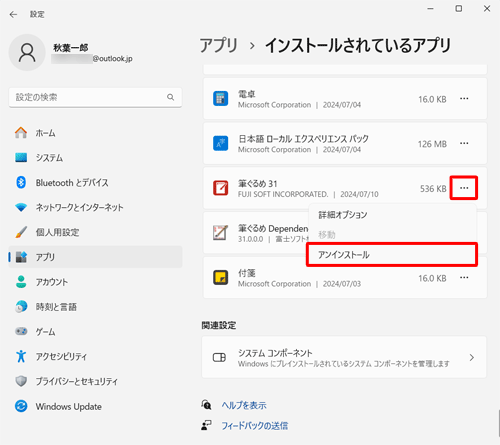Click the 個人用設定 paintbrush icon
Viewport: 500px width, 445px height.
[21, 232]
